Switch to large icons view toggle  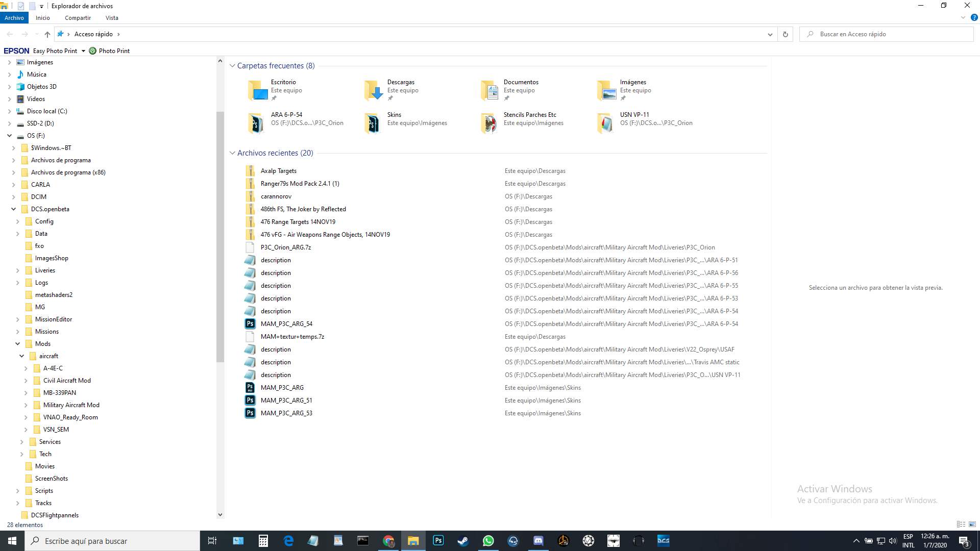click(x=972, y=524)
